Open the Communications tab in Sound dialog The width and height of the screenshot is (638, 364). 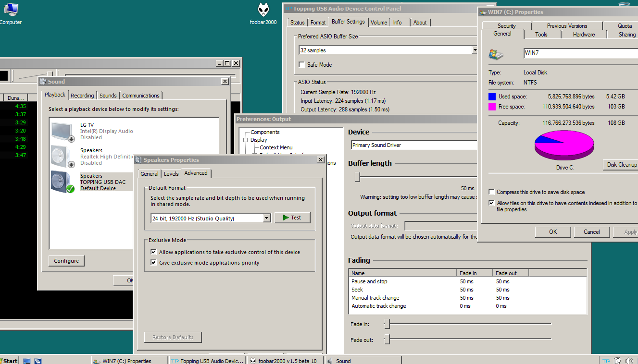pyautogui.click(x=141, y=96)
